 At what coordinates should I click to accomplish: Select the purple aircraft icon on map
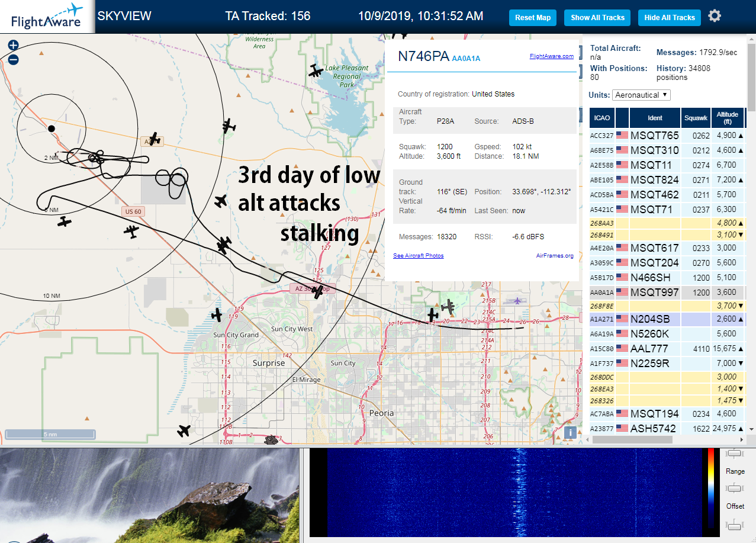pos(518,301)
